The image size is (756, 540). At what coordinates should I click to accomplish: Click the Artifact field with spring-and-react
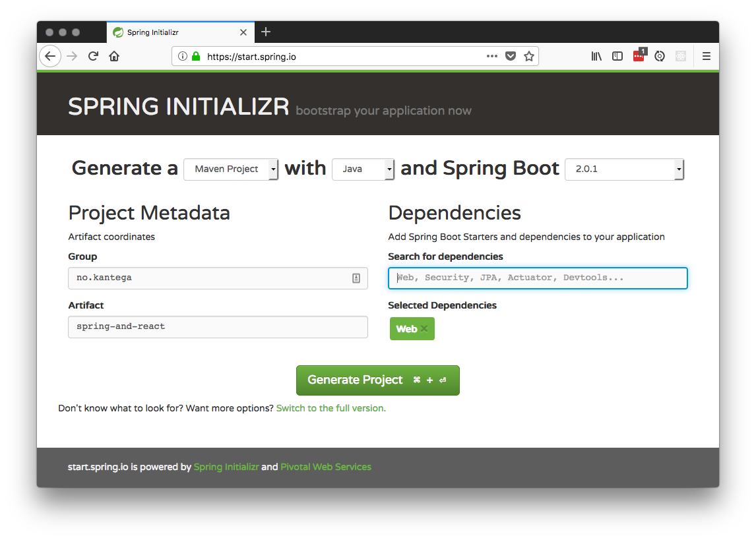[x=218, y=326]
